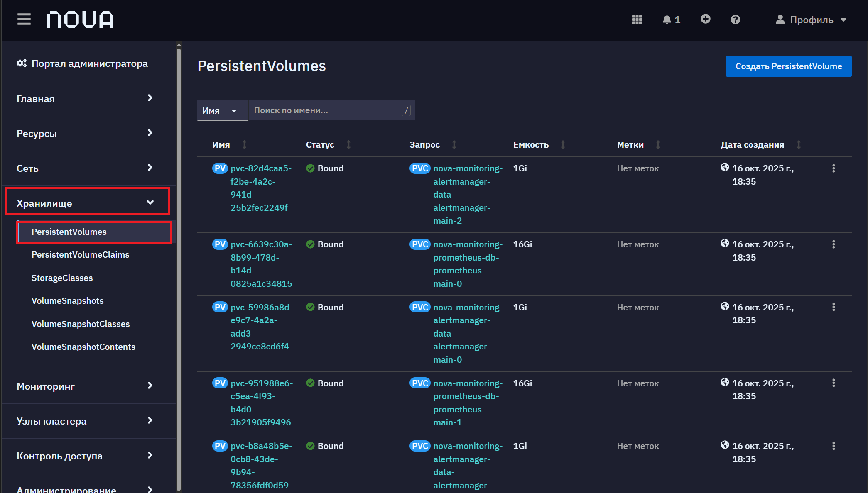
Task: Expand the Главная section
Action: [x=89, y=98]
